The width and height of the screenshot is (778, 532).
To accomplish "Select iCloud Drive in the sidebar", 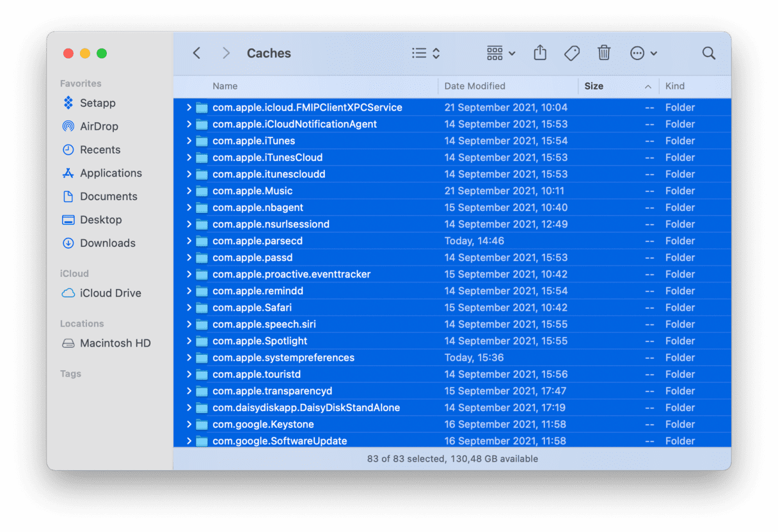I will [110, 293].
